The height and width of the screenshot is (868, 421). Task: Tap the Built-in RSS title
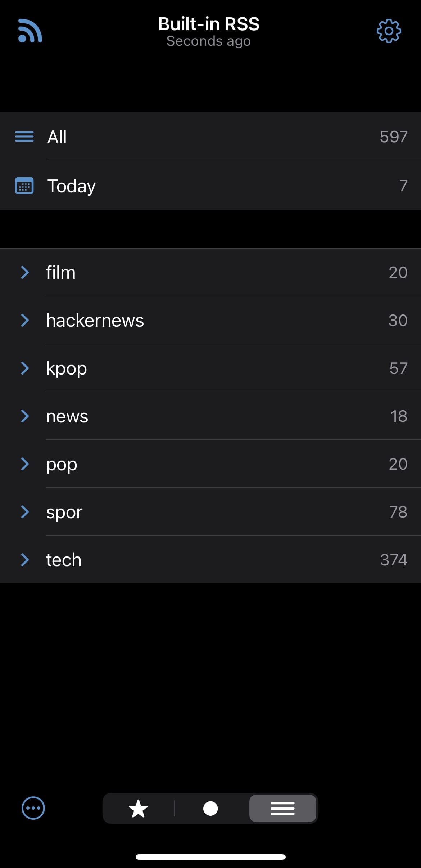click(209, 24)
